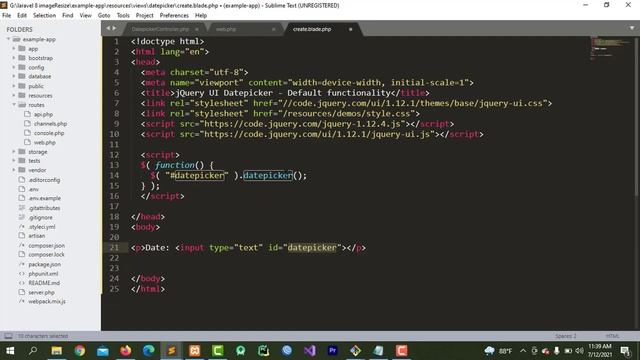Open the Preferences menu
Viewport: 640px width, 360px height.
(174, 16)
